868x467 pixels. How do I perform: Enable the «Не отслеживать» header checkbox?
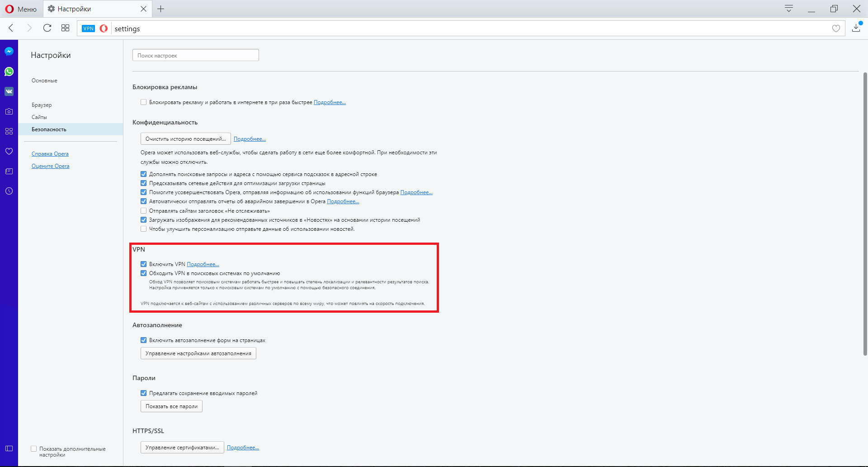click(x=143, y=210)
